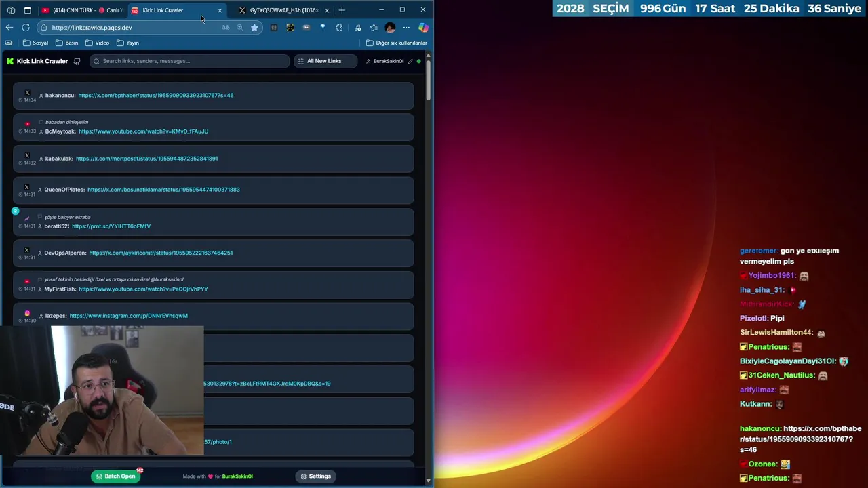
Task: Reload the page with the refresh icon
Action: [26, 28]
